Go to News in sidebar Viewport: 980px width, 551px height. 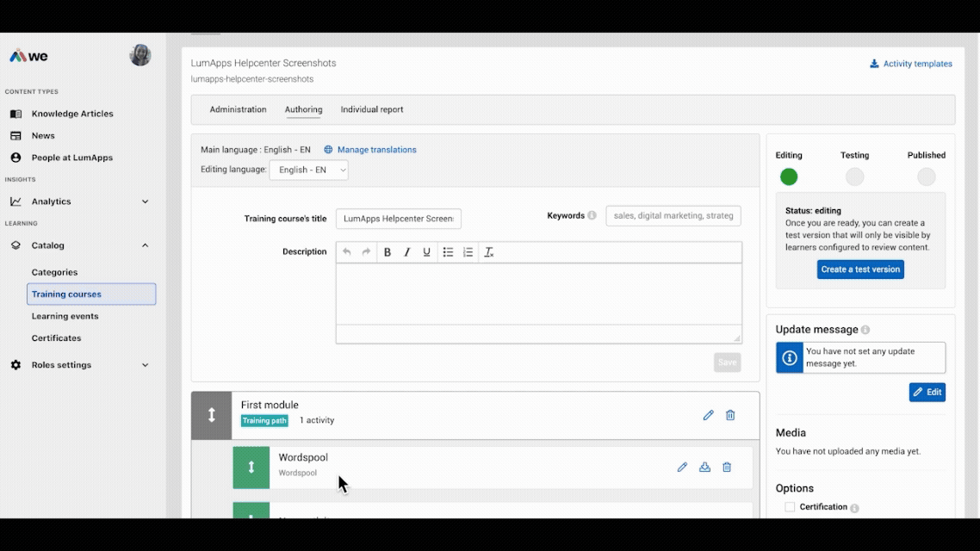pyautogui.click(x=43, y=135)
